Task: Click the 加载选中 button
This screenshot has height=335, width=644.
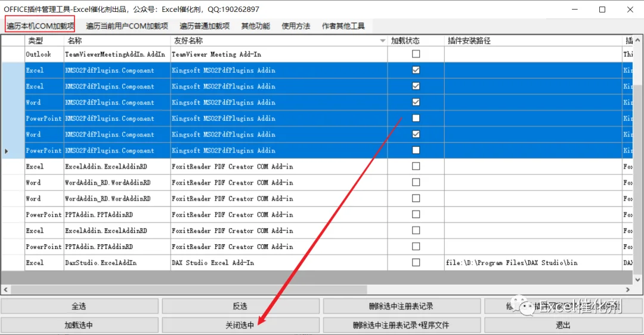Action: coord(79,325)
